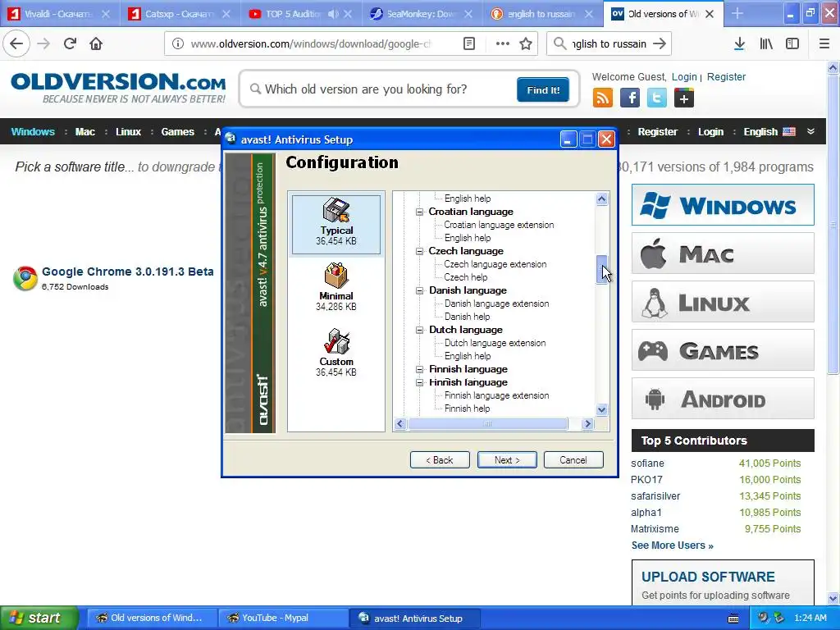Open page actions three-dots menu

pos(503,44)
